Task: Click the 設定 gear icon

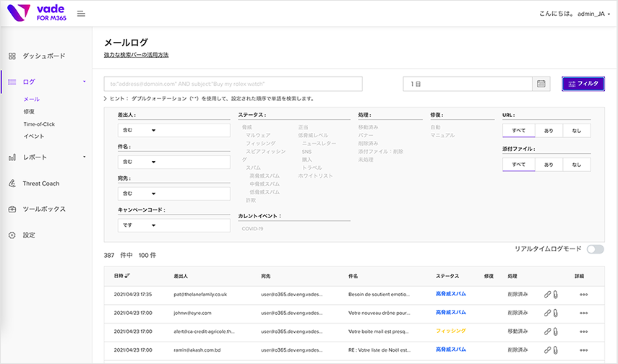Action: click(12, 235)
